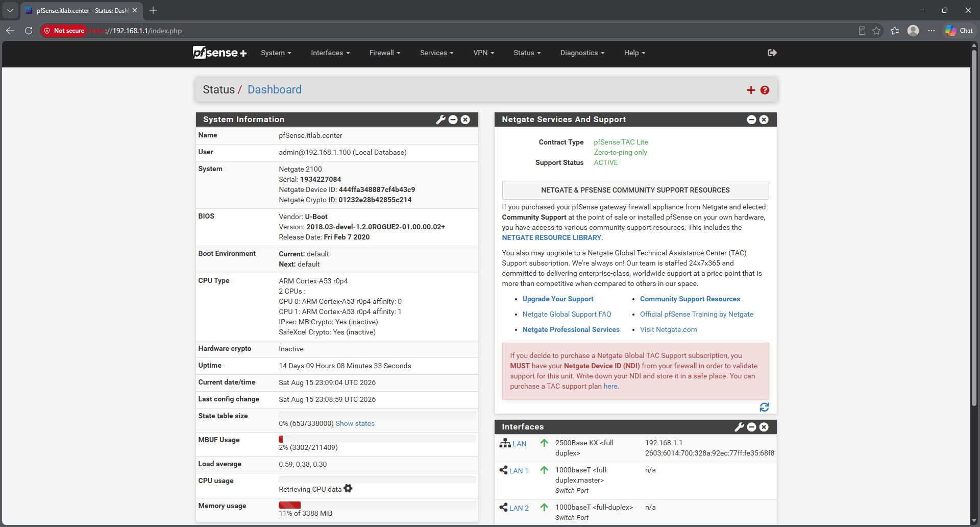Open Netgate & pfSense Community Support Resources button
Viewport: 980px width, 527px height.
(635, 190)
